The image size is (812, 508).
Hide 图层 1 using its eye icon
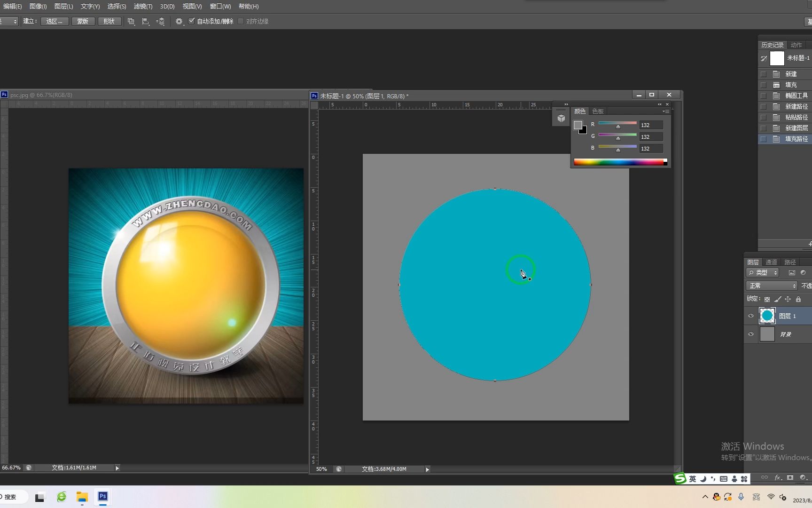[751, 316]
